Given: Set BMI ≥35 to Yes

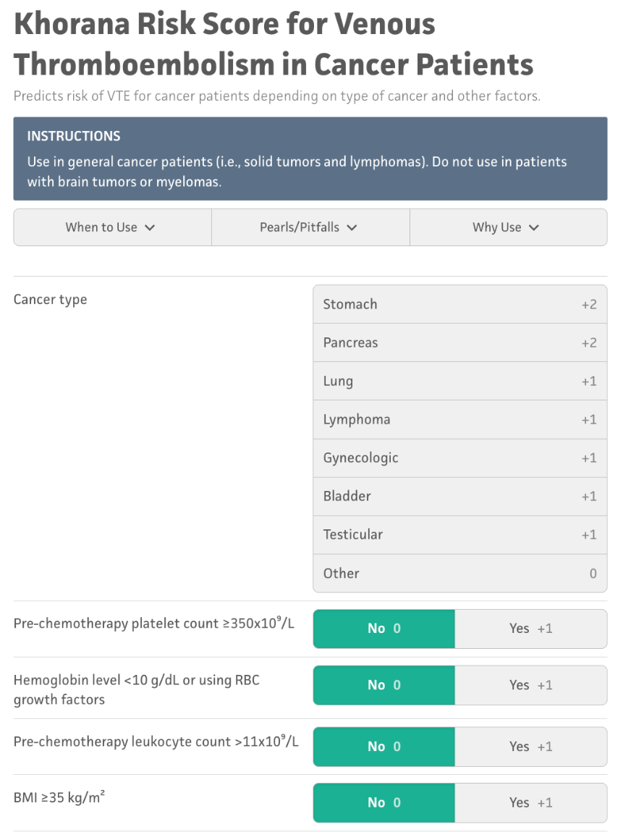Looking at the screenshot, I should pyautogui.click(x=530, y=802).
